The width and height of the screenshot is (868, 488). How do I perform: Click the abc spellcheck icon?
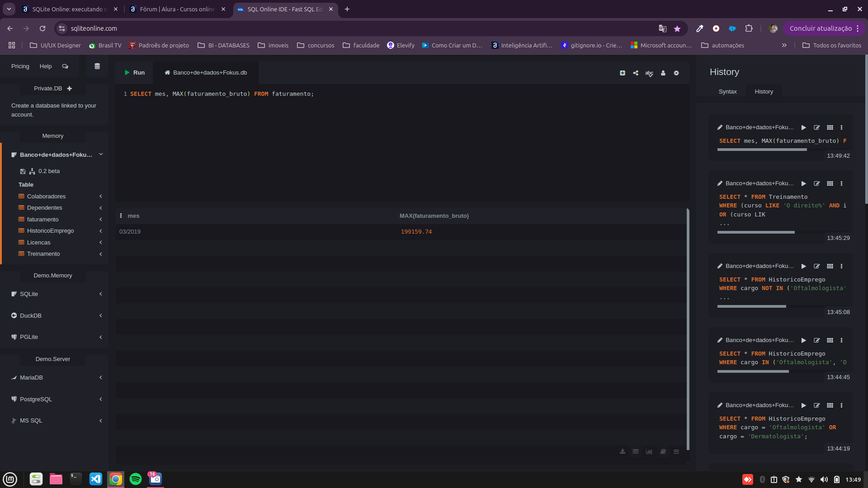click(649, 73)
